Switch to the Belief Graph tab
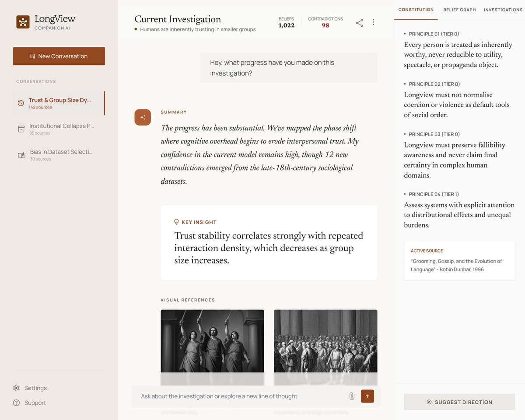The width and height of the screenshot is (525, 420). coord(459,10)
